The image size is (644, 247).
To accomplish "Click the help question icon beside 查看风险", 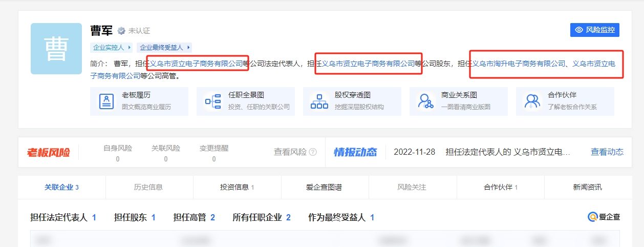I will [313, 152].
